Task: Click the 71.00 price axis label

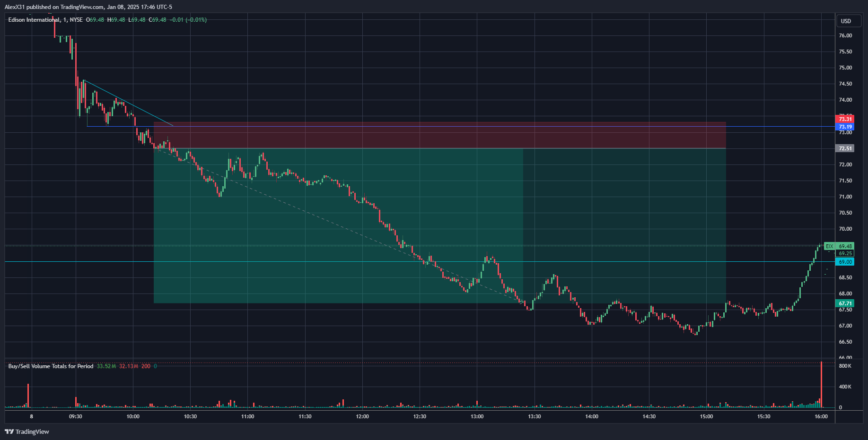Action: coord(845,197)
